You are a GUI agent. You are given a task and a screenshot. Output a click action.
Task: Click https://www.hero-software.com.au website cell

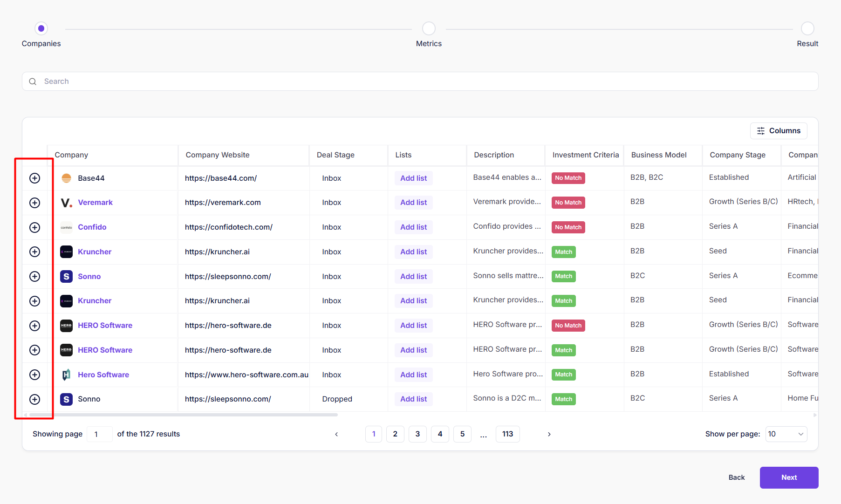246,375
